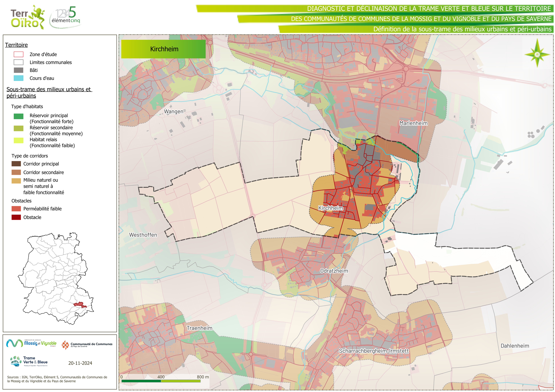Click the Zone d'étude red outline symbol
The height and width of the screenshot is (392, 555).
pos(18,54)
